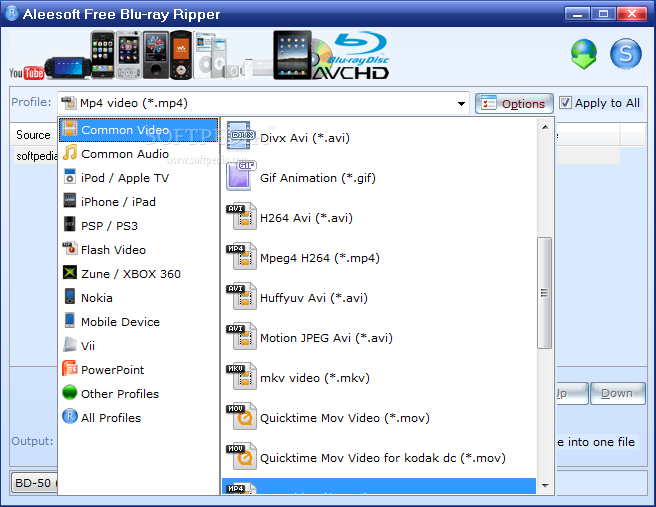Select Gif Animation (*.gif) format

[x=379, y=178]
